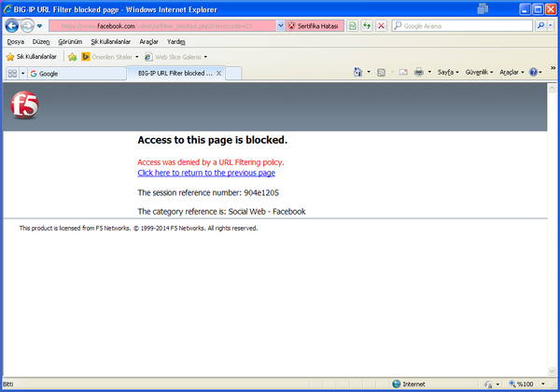Expand the Print options dropdown arrow
The image size is (560, 392).
[429, 72]
